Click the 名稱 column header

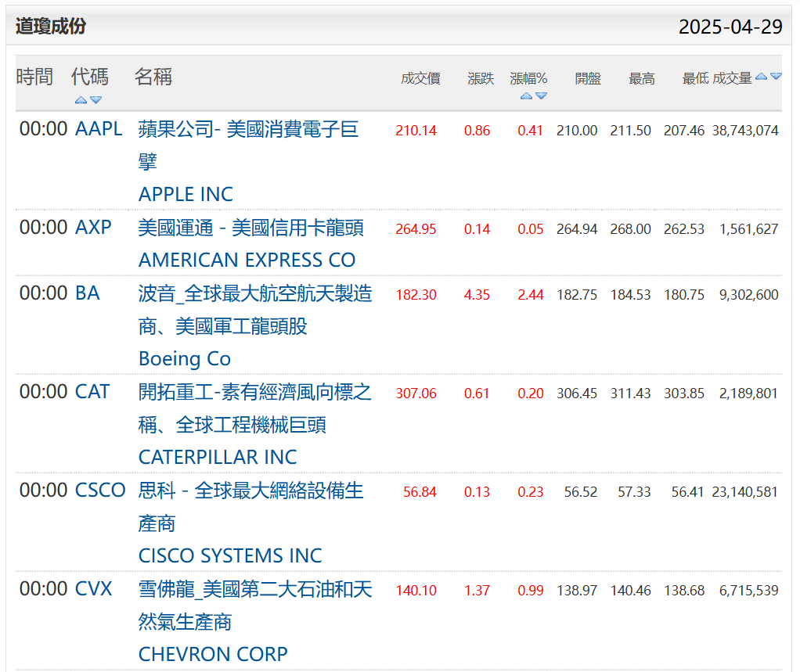[153, 77]
